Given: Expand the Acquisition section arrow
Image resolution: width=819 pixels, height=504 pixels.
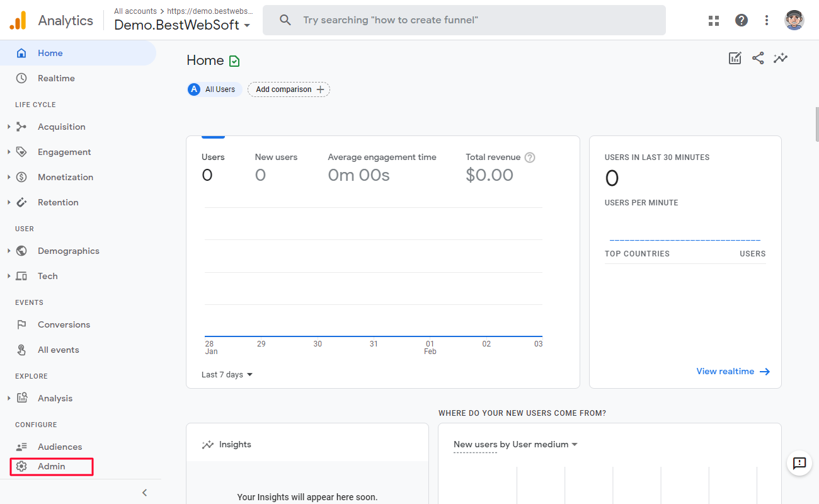Looking at the screenshot, I should (9, 127).
